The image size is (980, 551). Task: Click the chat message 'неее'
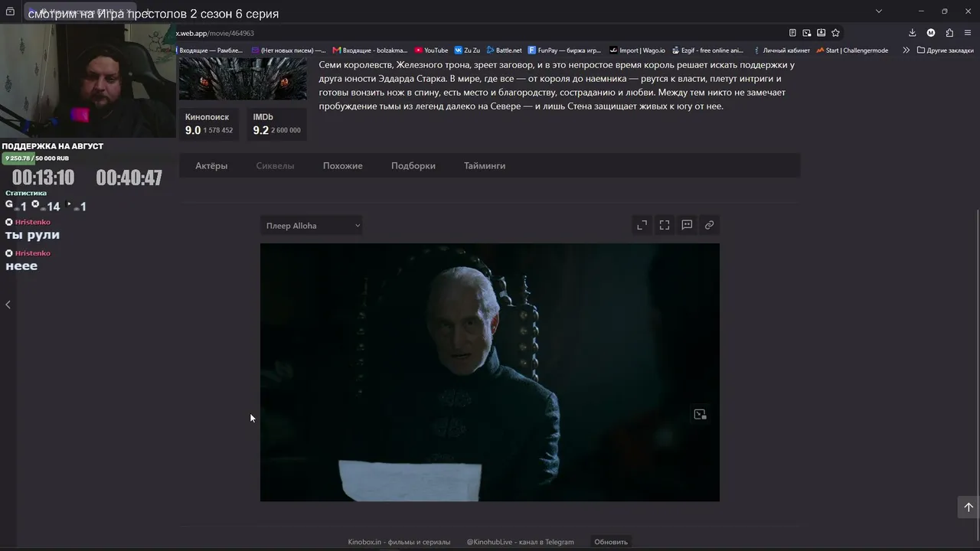(21, 266)
